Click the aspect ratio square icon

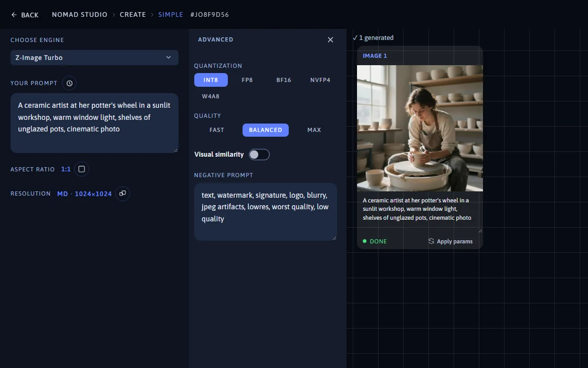pos(81,169)
